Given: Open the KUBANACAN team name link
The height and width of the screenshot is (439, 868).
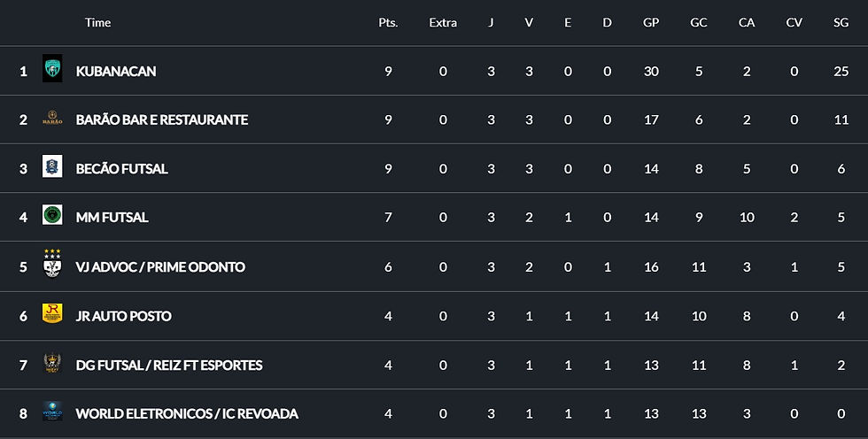Looking at the screenshot, I should 116,71.
